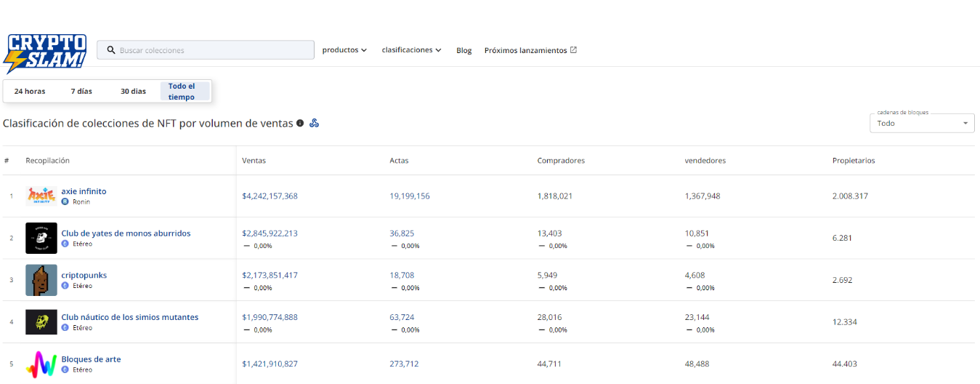The width and height of the screenshot is (980, 384).
Task: Click the Actas column header
Action: point(399,161)
